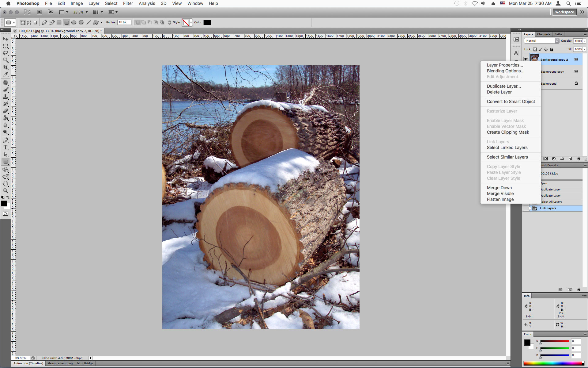Switch to the Channels tab
The image size is (588, 368).
click(x=544, y=34)
